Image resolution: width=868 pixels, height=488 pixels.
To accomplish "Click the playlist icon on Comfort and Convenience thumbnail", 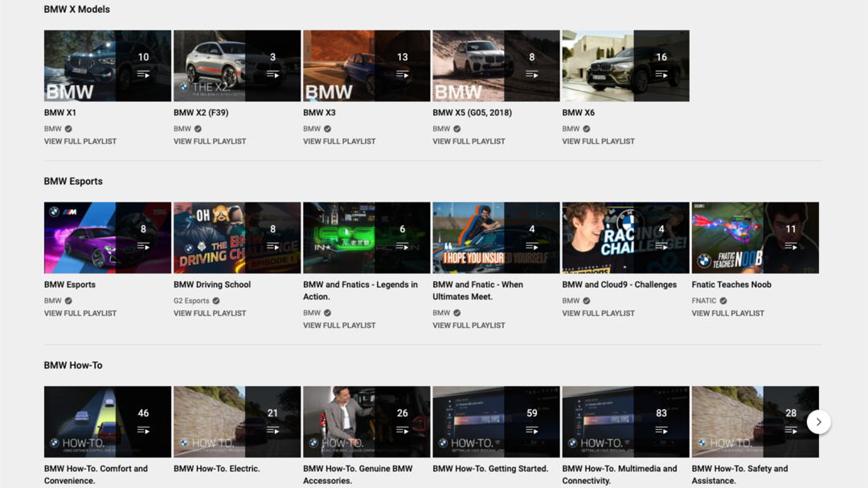I will point(143,430).
